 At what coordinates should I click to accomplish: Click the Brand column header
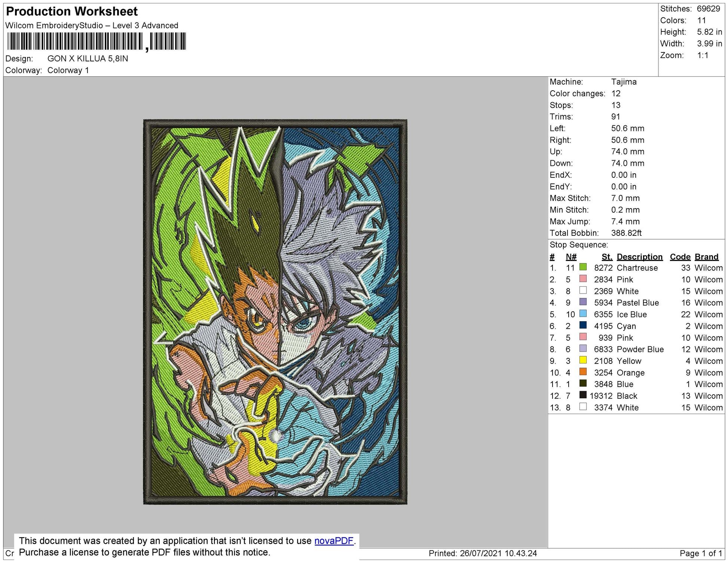pos(706,257)
